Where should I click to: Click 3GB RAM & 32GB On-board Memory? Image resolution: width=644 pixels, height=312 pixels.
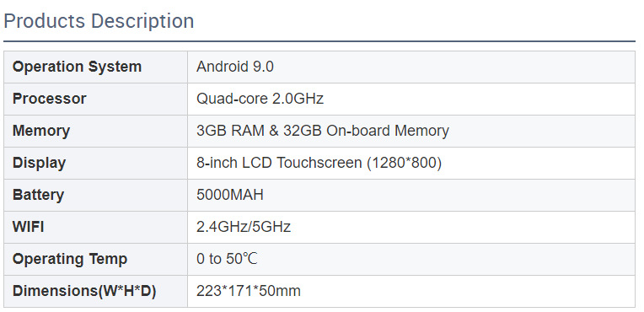pyautogui.click(x=323, y=131)
